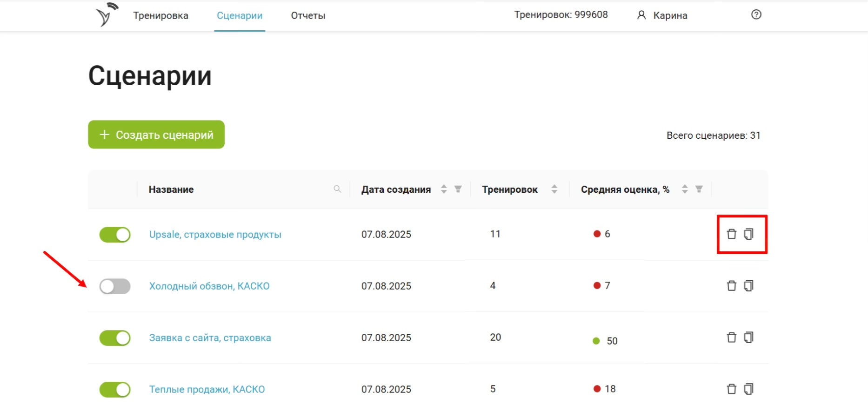This screenshot has width=868, height=412.
Task: Duplicate the Заявка с сайта, страховка scenario
Action: (748, 338)
